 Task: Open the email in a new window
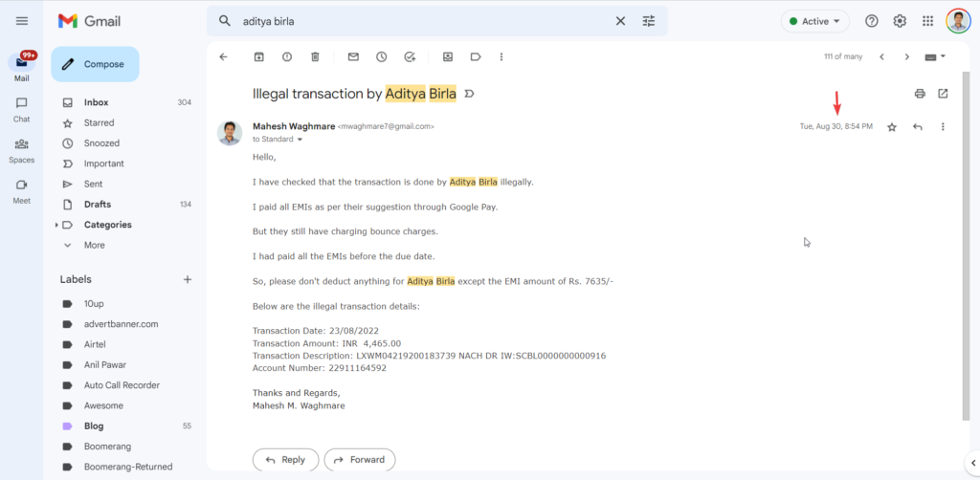943,94
